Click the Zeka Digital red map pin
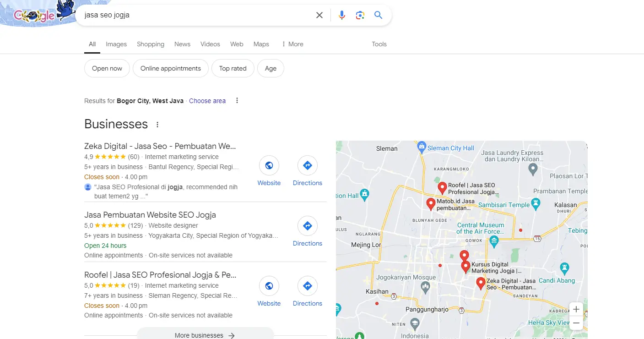Screen dimensions: 644x339 481,284
